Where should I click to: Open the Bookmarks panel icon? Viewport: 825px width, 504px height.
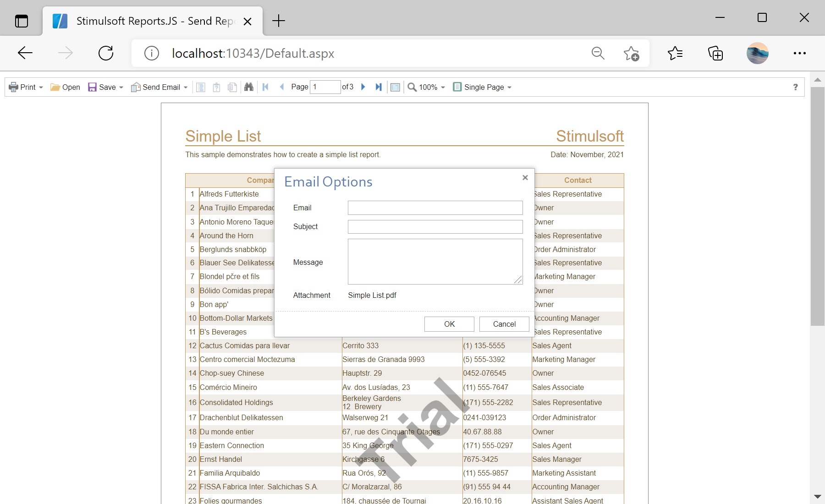[201, 87]
